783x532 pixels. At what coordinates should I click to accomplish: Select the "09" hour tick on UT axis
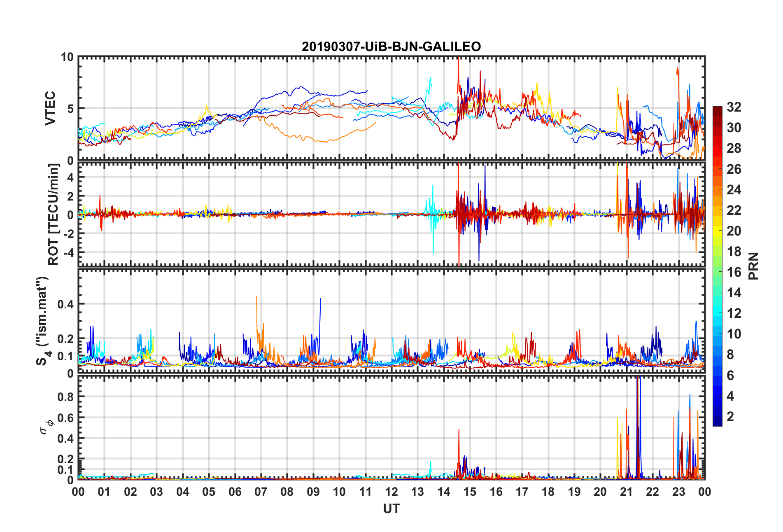pos(313,492)
